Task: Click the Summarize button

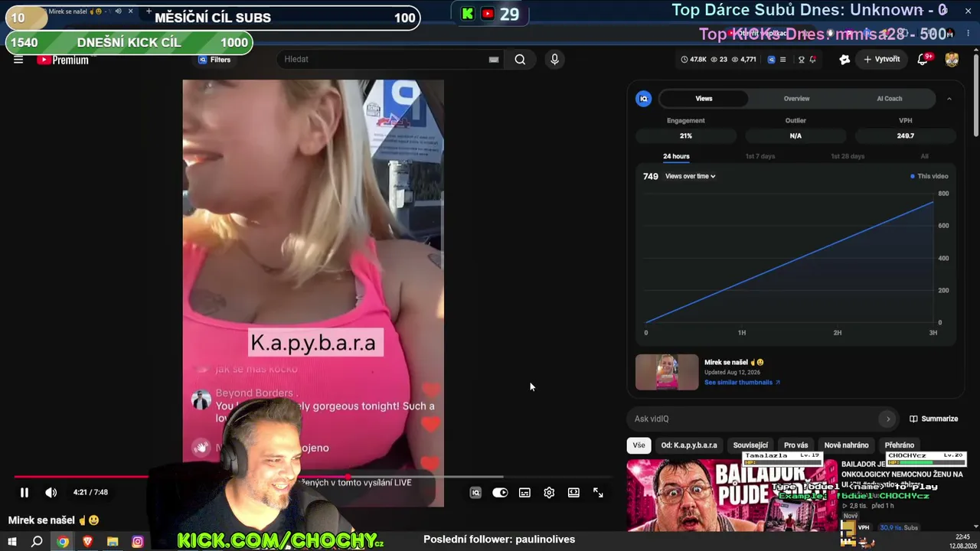Action: pos(934,419)
